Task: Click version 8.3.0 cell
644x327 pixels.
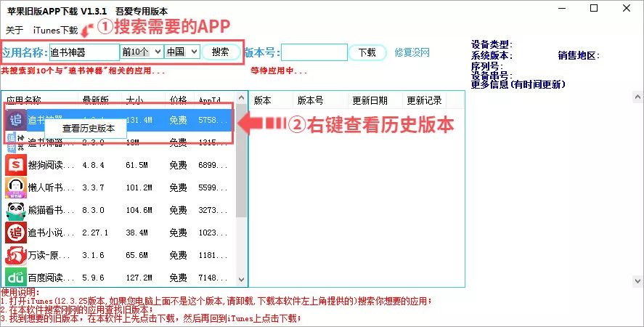Action: pyautogui.click(x=93, y=210)
